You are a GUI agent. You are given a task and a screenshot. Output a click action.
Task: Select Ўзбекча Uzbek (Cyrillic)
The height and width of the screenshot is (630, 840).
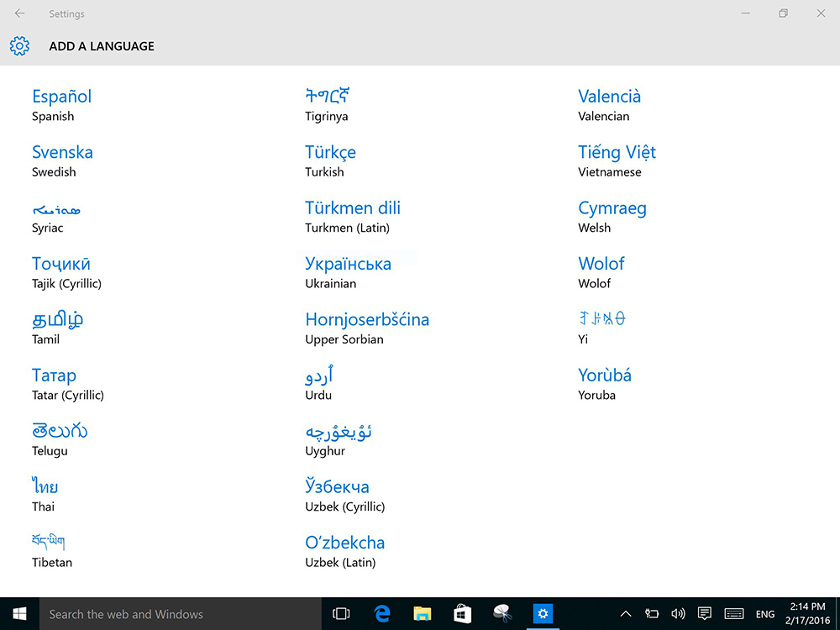345,495
